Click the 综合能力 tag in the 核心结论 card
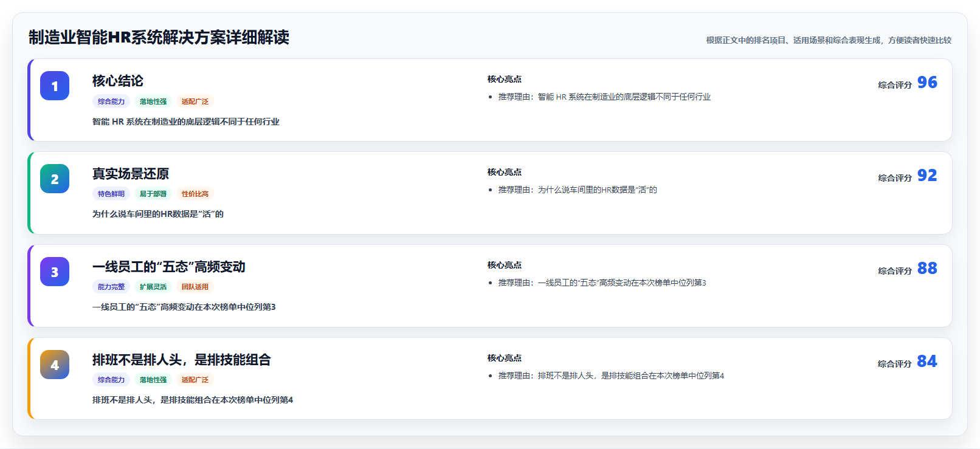Image resolution: width=980 pixels, height=449 pixels. [111, 101]
